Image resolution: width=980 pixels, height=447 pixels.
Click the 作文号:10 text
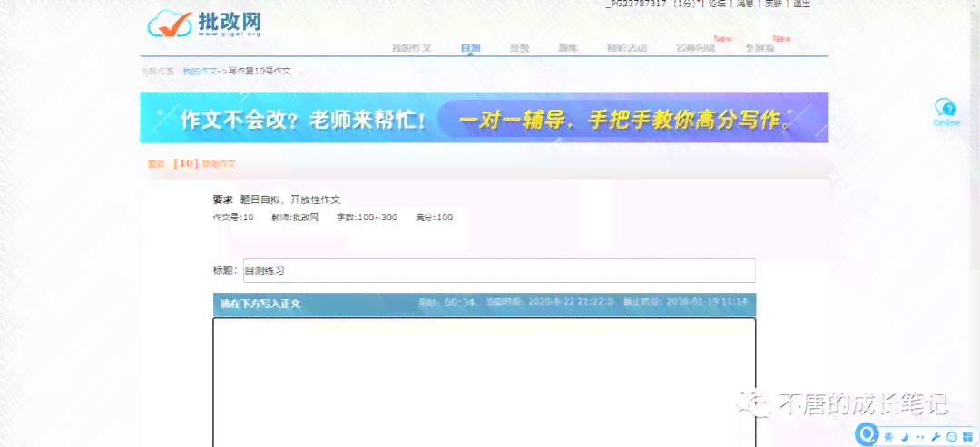tap(233, 218)
